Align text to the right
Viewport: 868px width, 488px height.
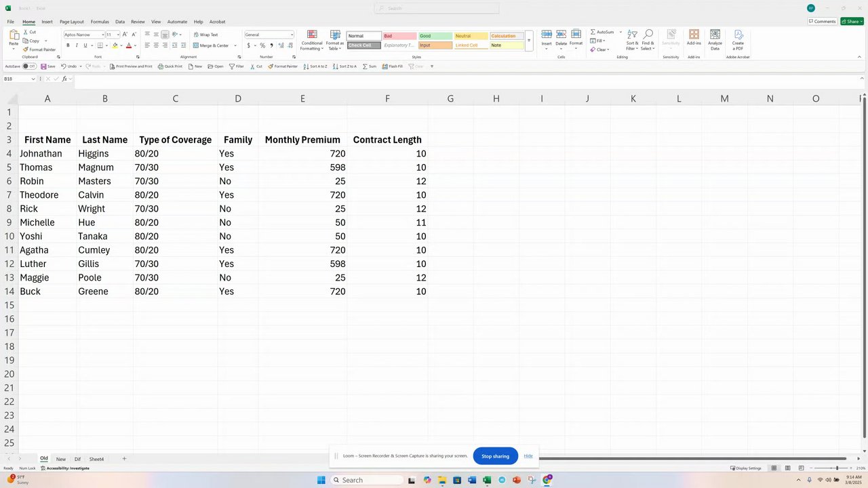(x=165, y=45)
